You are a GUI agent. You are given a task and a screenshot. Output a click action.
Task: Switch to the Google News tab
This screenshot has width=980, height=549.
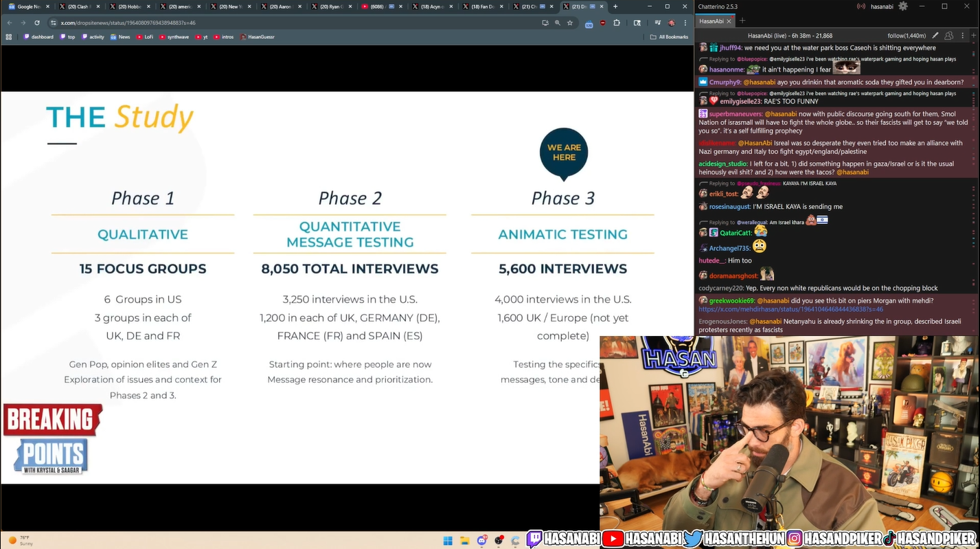tap(26, 6)
